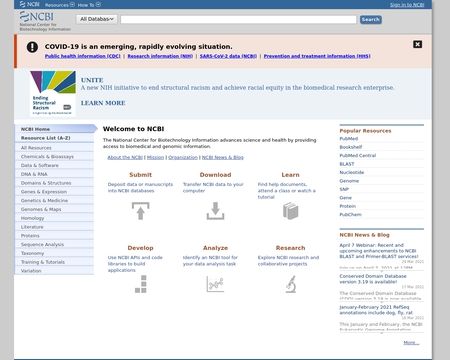
Task: Open Research information (NIH) link
Action: tap(160, 56)
